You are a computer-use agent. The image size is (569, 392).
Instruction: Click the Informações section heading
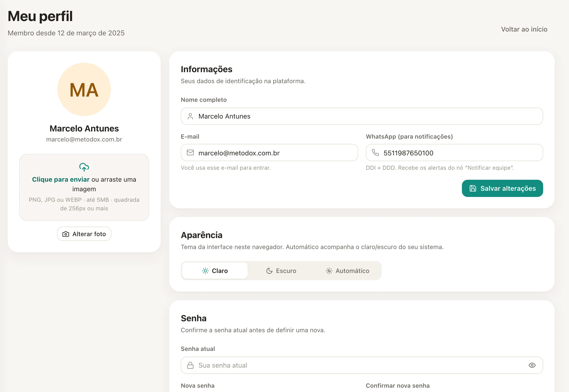pyautogui.click(x=206, y=69)
